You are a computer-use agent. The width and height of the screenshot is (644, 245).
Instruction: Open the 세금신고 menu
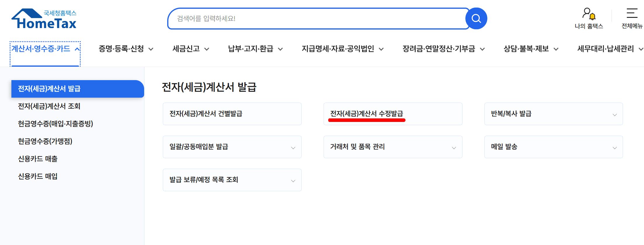click(191, 49)
